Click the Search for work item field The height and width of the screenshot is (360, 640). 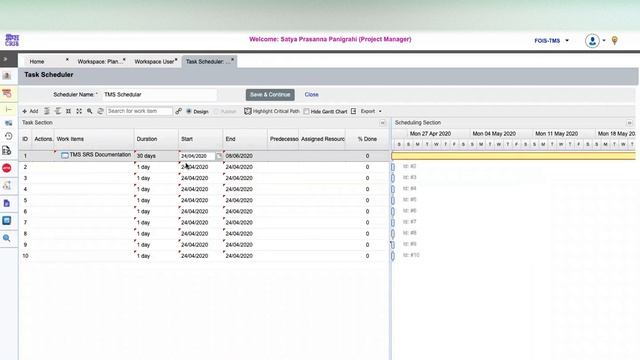(x=139, y=111)
